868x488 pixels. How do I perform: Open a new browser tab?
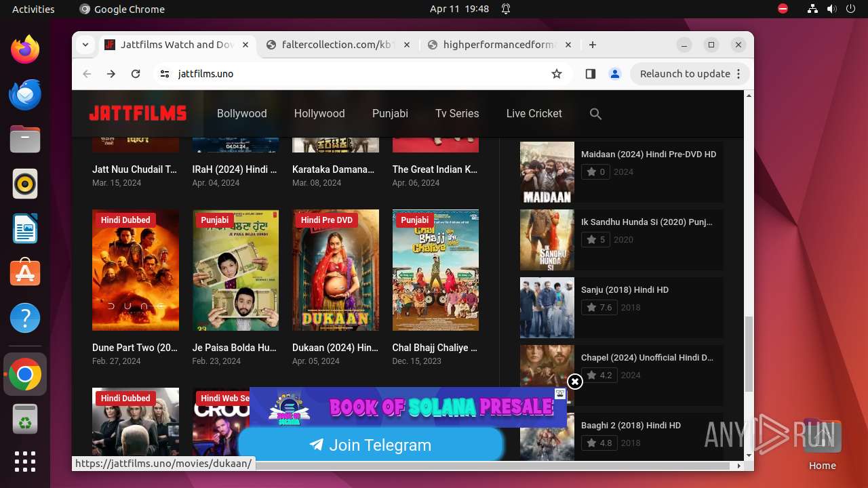pos(593,45)
